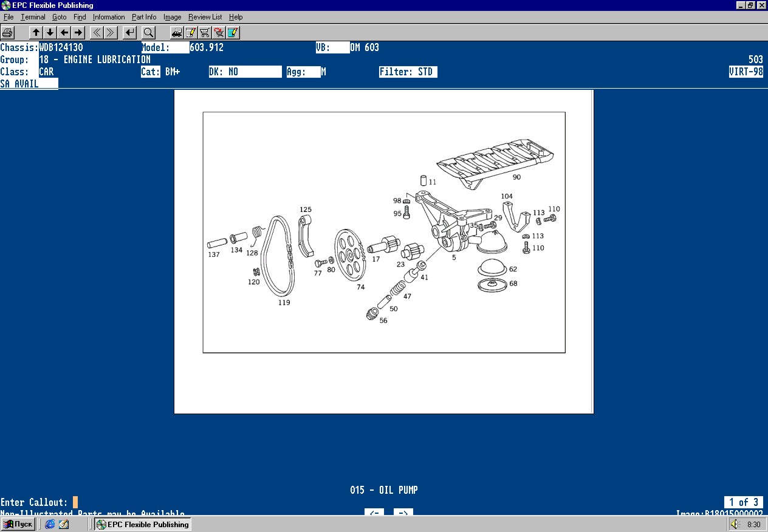Click the up arrow toolbar button
This screenshot has height=532, width=768.
[x=36, y=32]
